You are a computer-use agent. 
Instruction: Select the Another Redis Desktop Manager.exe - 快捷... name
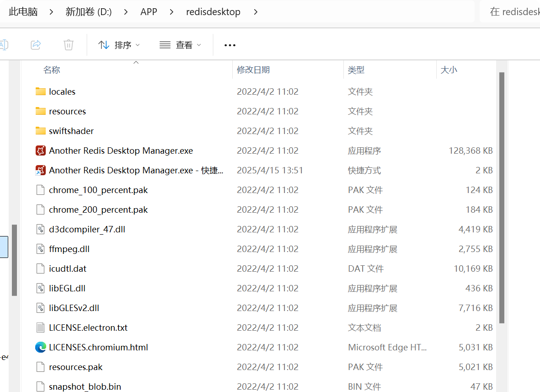tap(136, 170)
